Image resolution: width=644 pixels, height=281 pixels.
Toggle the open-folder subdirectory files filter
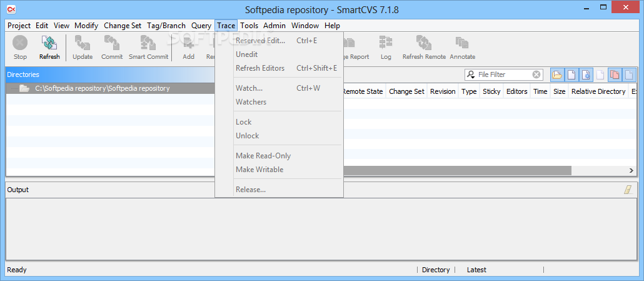coord(557,74)
